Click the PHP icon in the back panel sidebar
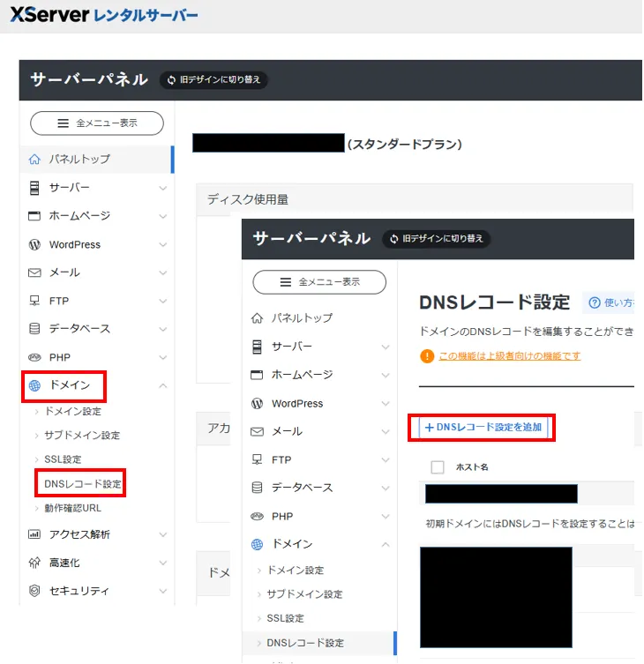The height and width of the screenshot is (664, 644). coord(34,357)
